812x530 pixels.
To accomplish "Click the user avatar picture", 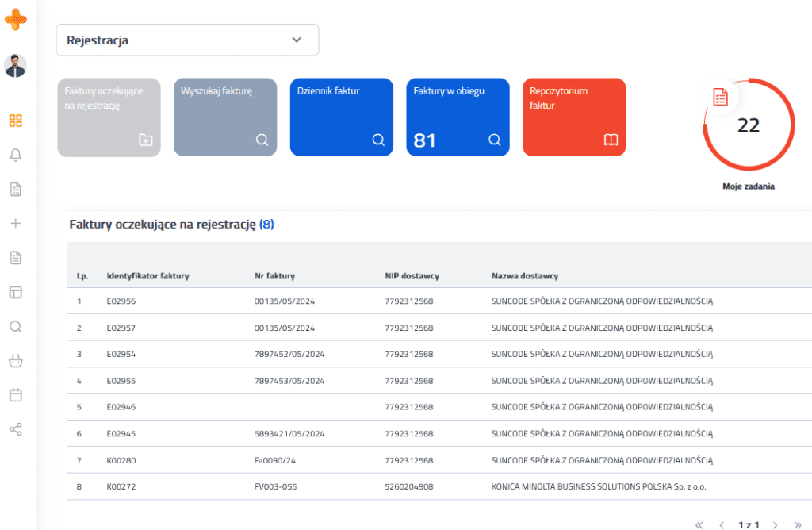I will coord(16,66).
